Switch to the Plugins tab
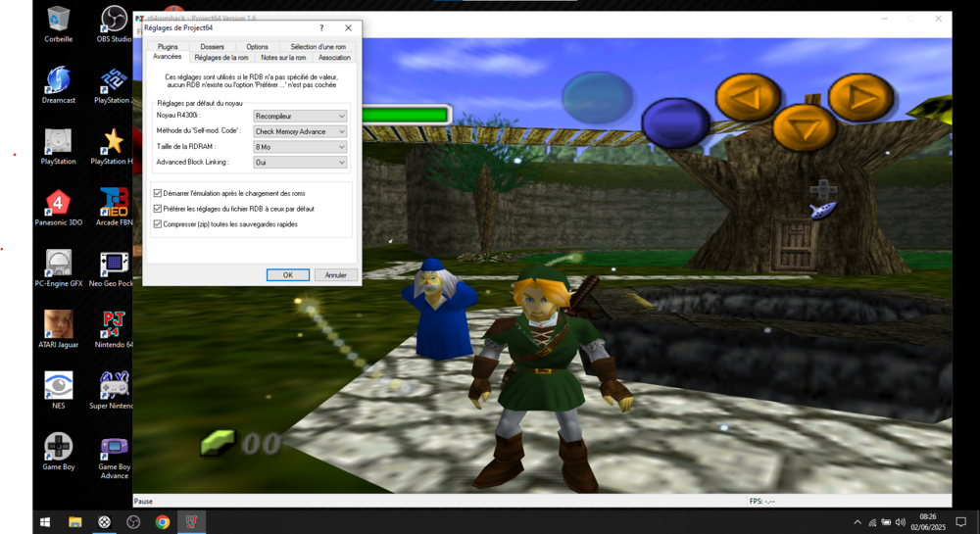980x534 pixels. coord(168,46)
